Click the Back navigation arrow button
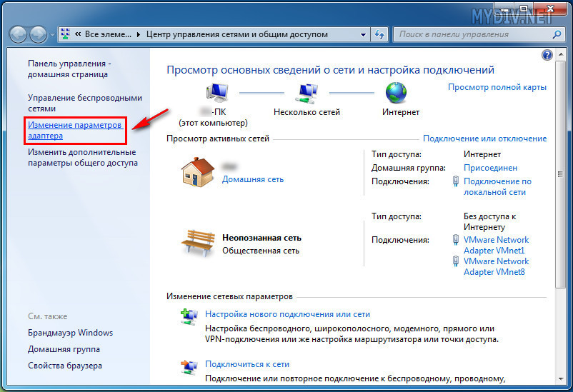This screenshot has width=573, height=392. click(x=18, y=35)
